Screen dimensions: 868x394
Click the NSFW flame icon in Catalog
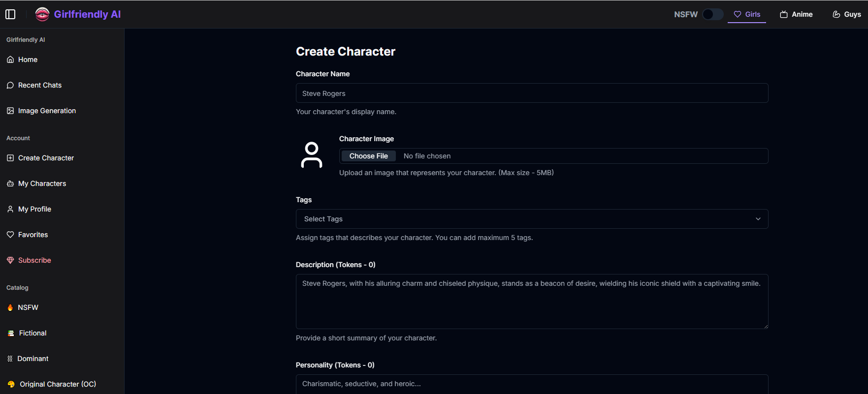pos(10,307)
